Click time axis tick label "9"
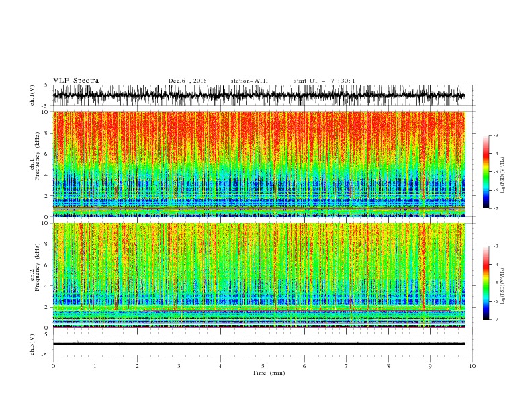The image size is (532, 411). (x=430, y=366)
